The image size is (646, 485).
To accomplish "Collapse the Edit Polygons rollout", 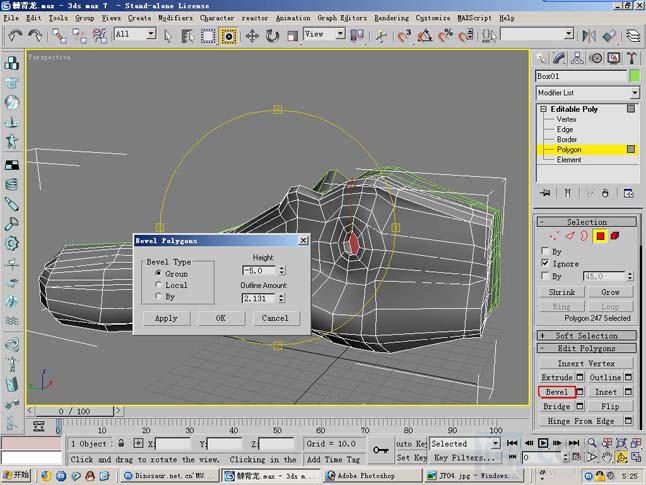I will point(586,349).
